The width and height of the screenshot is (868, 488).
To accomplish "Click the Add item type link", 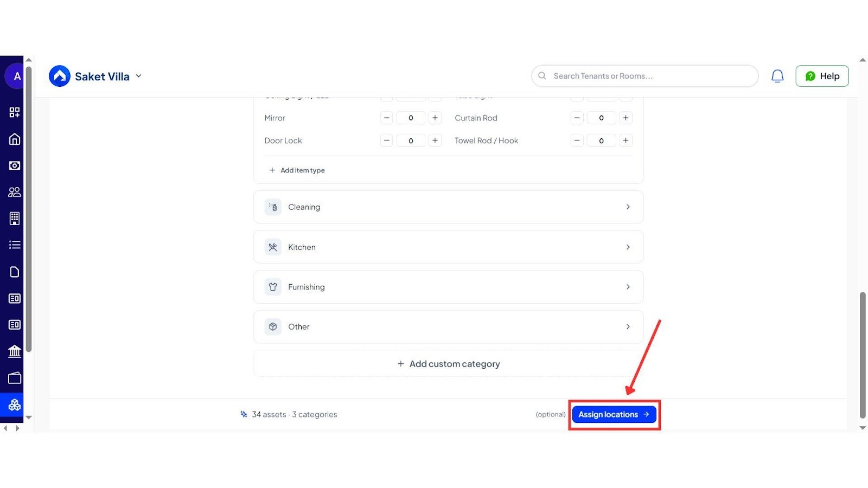I will (x=297, y=170).
